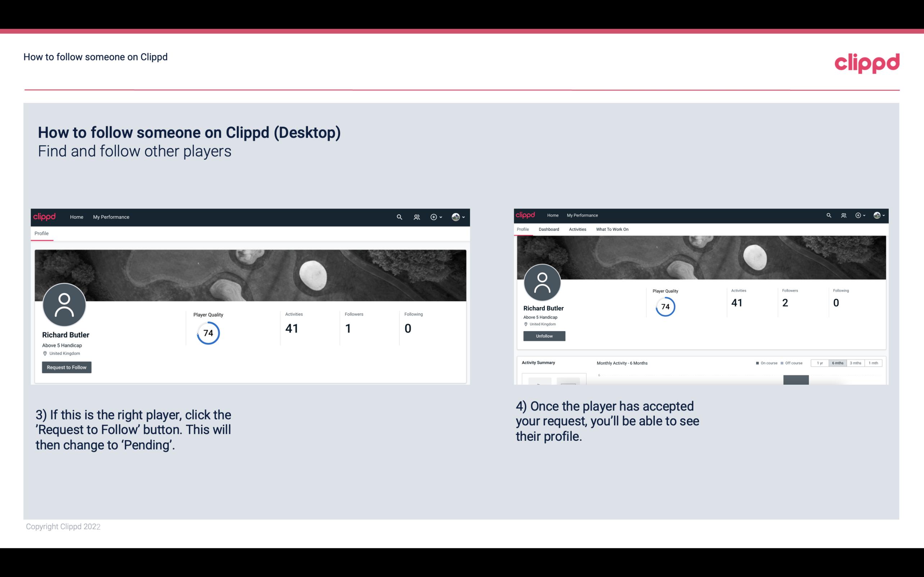Click the 'Unfollow' button on right panel
This screenshot has height=577, width=924.
[x=544, y=336]
